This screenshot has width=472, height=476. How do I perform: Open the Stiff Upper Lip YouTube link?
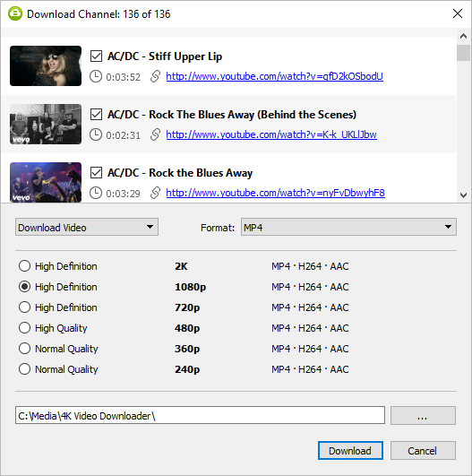click(x=274, y=76)
